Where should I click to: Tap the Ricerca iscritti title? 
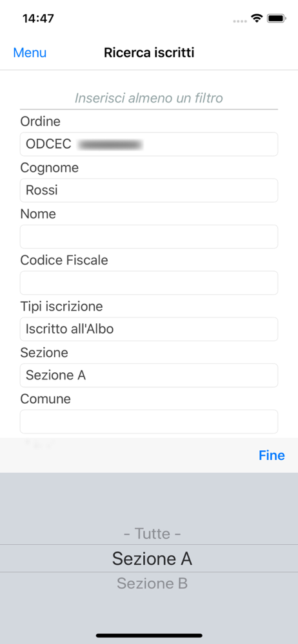[x=149, y=53]
